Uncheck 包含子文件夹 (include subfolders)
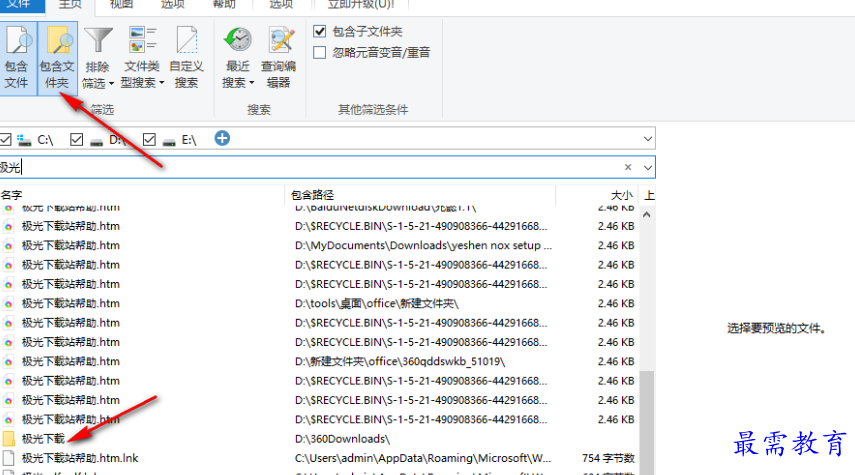 coord(320,32)
